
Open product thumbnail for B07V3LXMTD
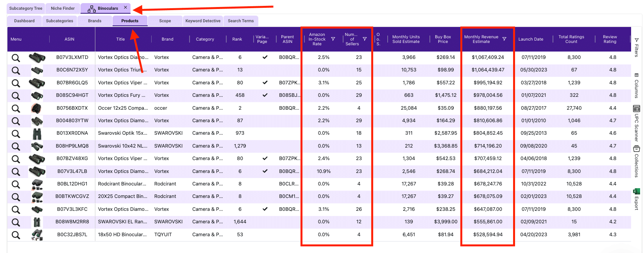tap(37, 58)
